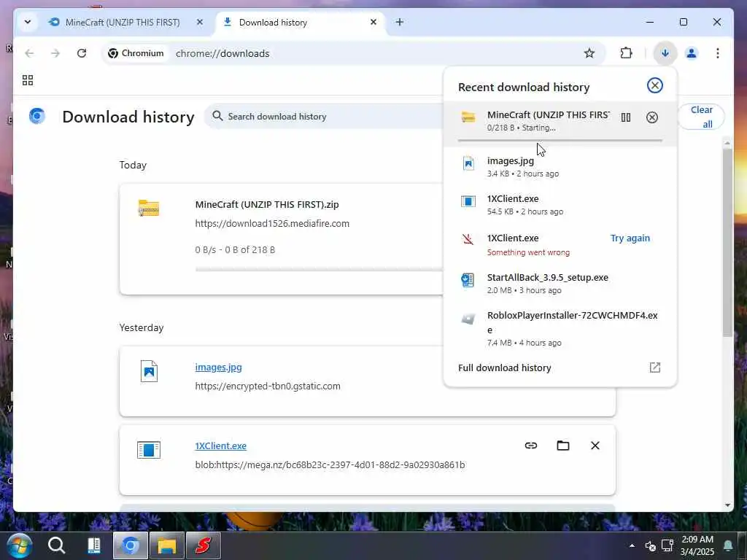Go back with the back arrow

tap(29, 53)
